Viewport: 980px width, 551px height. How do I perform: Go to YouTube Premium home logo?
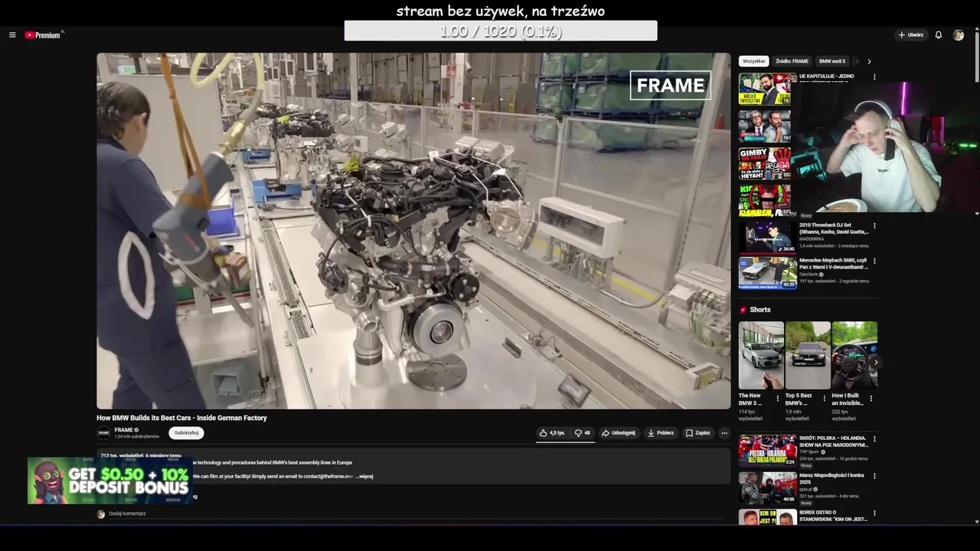point(43,35)
